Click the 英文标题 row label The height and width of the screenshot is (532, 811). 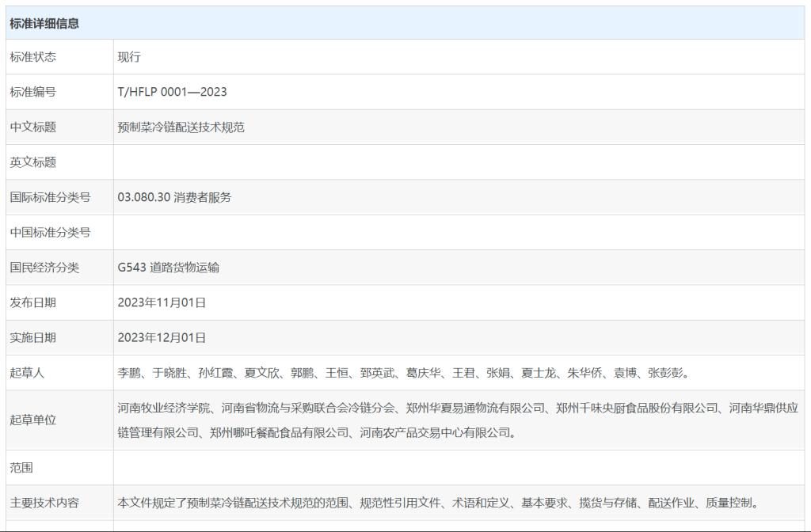click(x=33, y=162)
